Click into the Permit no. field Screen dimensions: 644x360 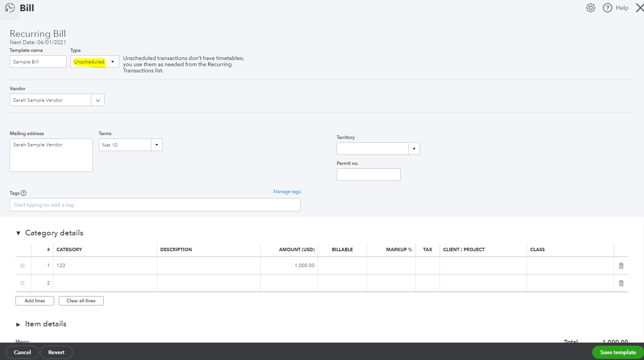pyautogui.click(x=368, y=175)
